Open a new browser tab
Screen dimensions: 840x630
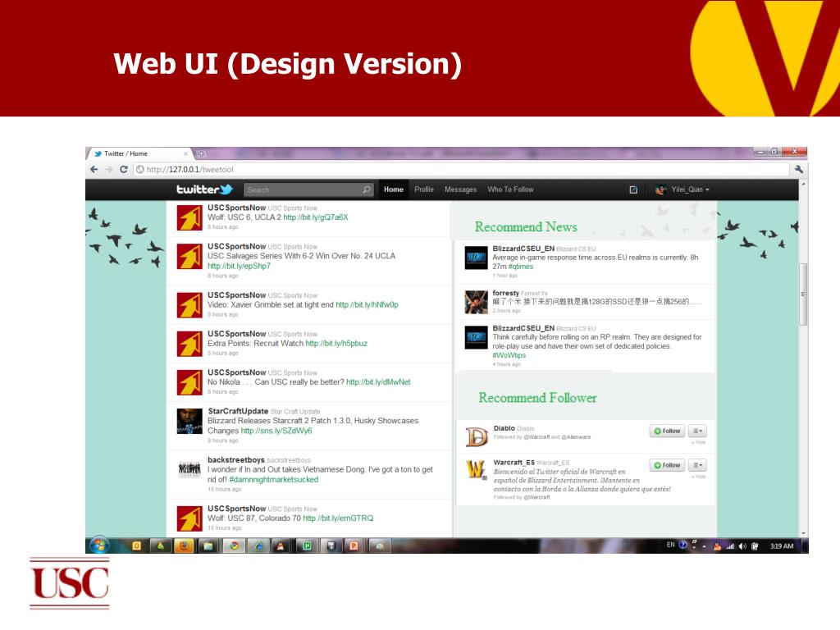tap(202, 153)
